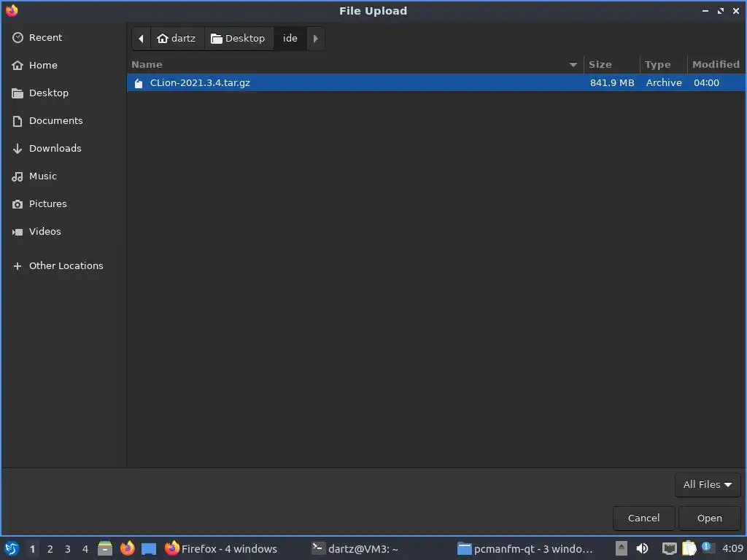Click the Archive type cell
Viewport: 747px width, 560px height.
coord(664,83)
